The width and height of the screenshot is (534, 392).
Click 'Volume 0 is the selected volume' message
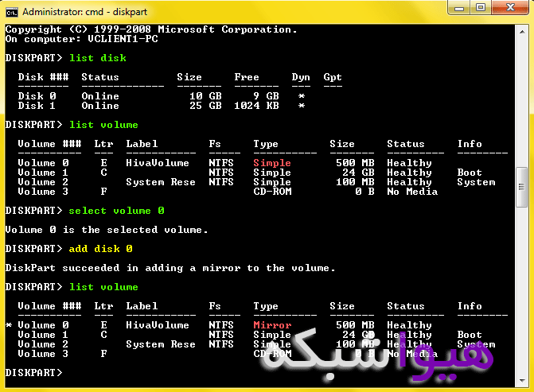pos(107,230)
